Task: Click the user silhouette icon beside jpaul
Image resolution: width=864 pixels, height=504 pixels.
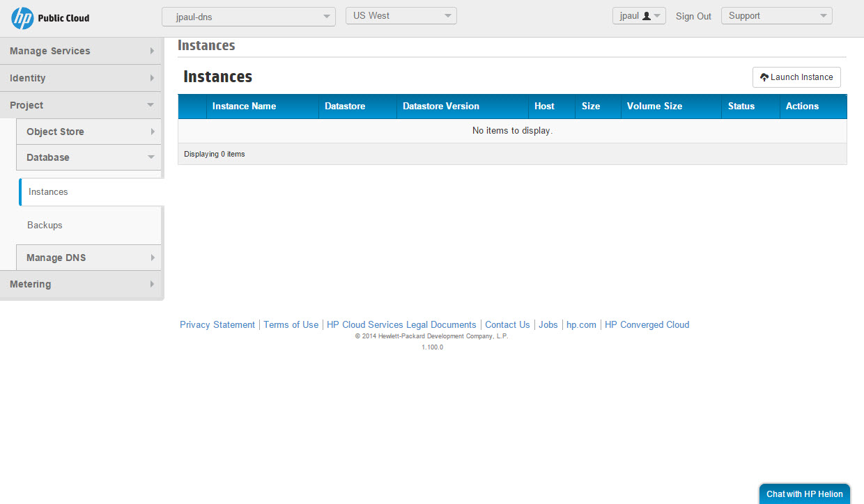Action: pos(646,16)
